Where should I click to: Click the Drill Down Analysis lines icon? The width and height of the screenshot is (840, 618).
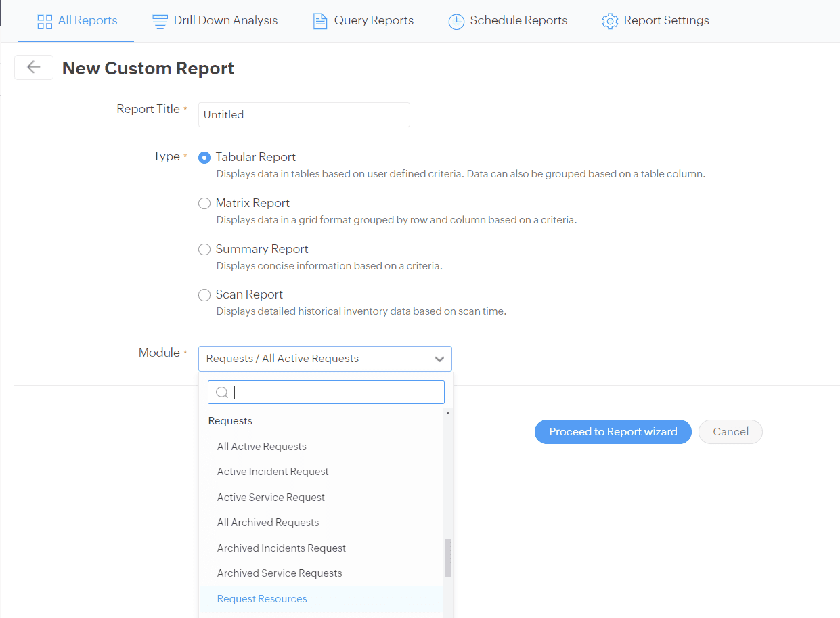click(x=160, y=21)
